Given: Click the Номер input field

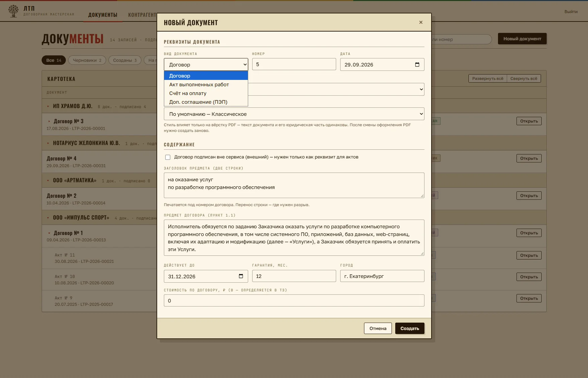Looking at the screenshot, I should (294, 64).
